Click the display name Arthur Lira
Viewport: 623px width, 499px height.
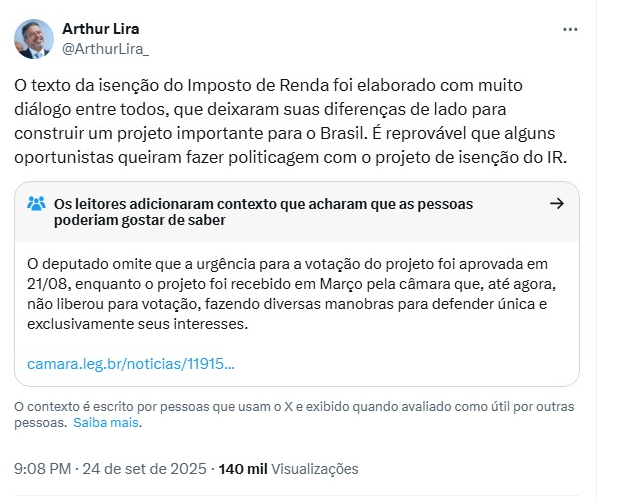(101, 28)
